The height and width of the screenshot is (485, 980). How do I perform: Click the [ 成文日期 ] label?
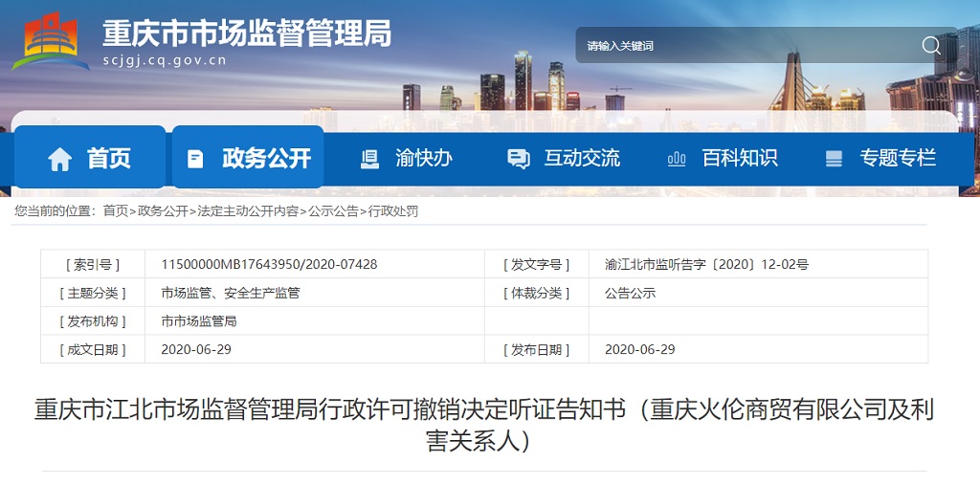tap(93, 349)
